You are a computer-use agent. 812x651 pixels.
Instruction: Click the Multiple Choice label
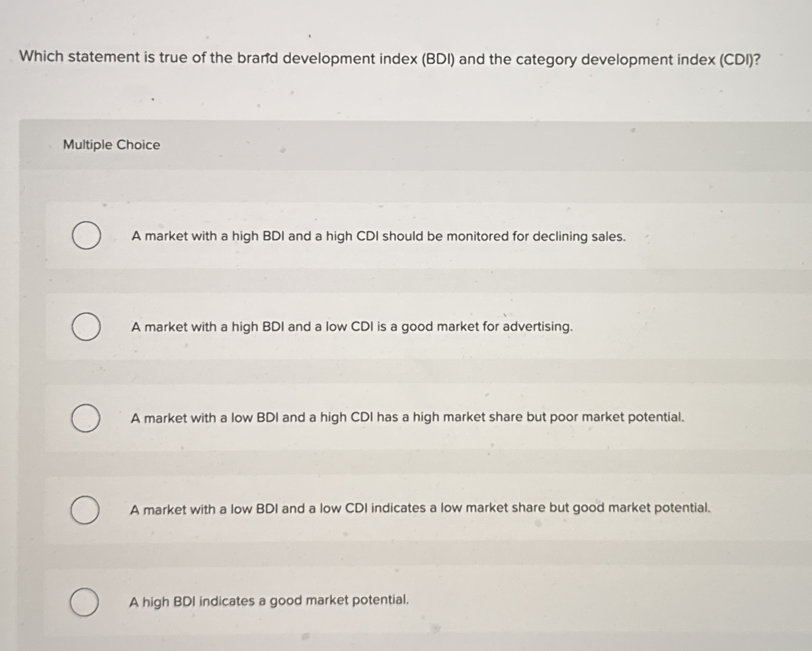click(111, 145)
